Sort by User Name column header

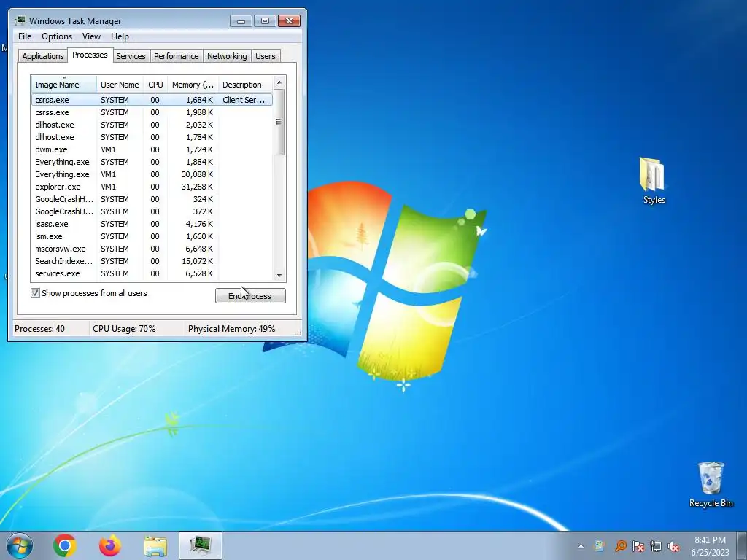[120, 85]
